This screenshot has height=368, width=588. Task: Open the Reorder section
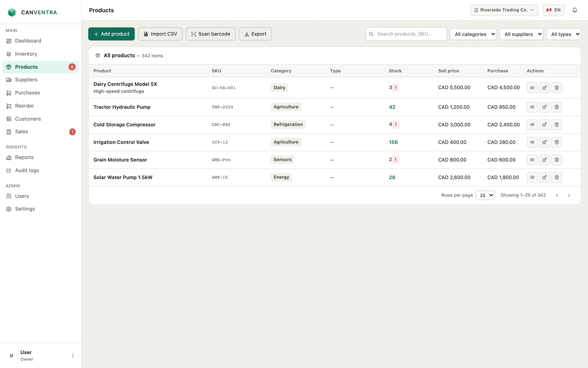coord(41,106)
